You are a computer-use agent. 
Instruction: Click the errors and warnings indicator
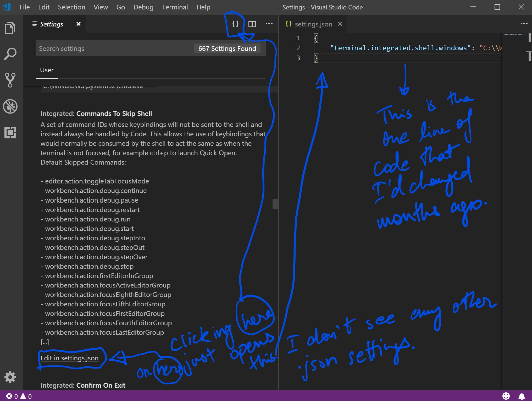(x=18, y=396)
